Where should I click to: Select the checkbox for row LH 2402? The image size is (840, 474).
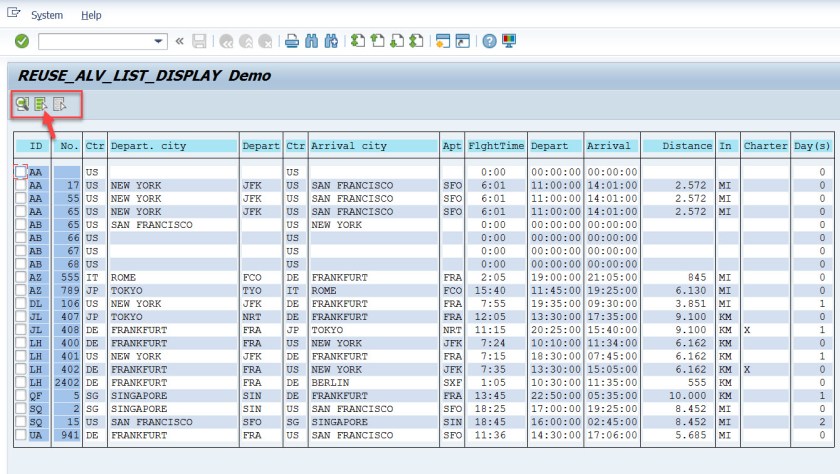coord(21,381)
